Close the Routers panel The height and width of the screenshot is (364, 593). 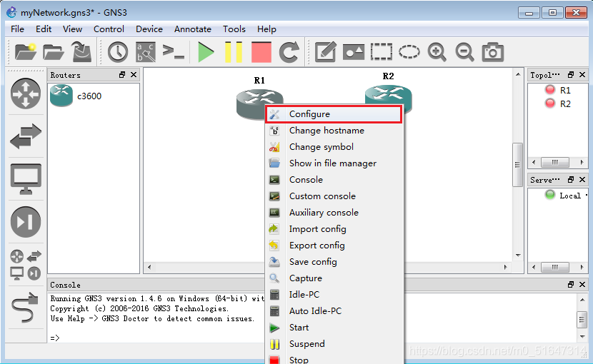click(134, 75)
